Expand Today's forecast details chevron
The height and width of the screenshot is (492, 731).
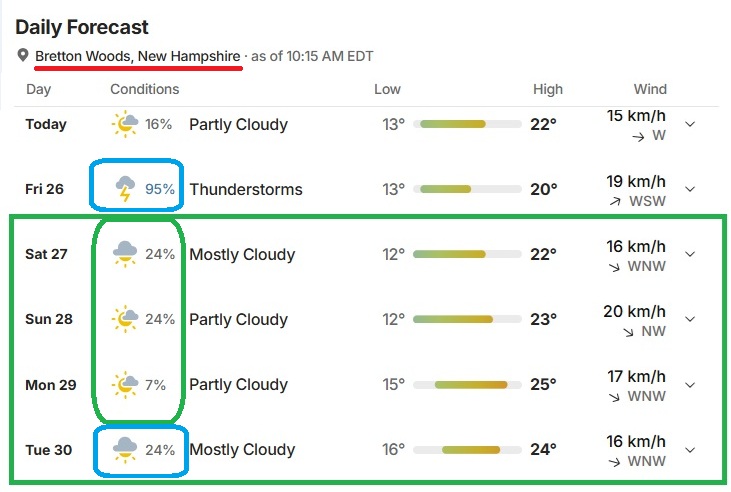[x=690, y=124]
